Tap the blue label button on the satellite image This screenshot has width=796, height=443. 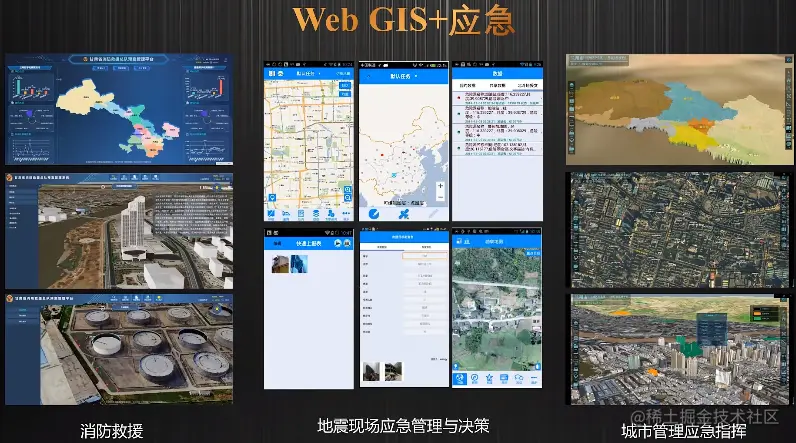[533, 253]
